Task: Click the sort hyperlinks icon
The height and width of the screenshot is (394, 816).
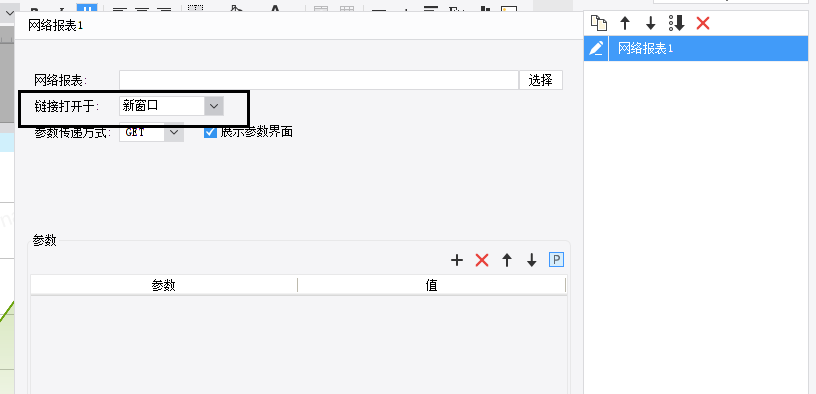Action: (x=677, y=23)
